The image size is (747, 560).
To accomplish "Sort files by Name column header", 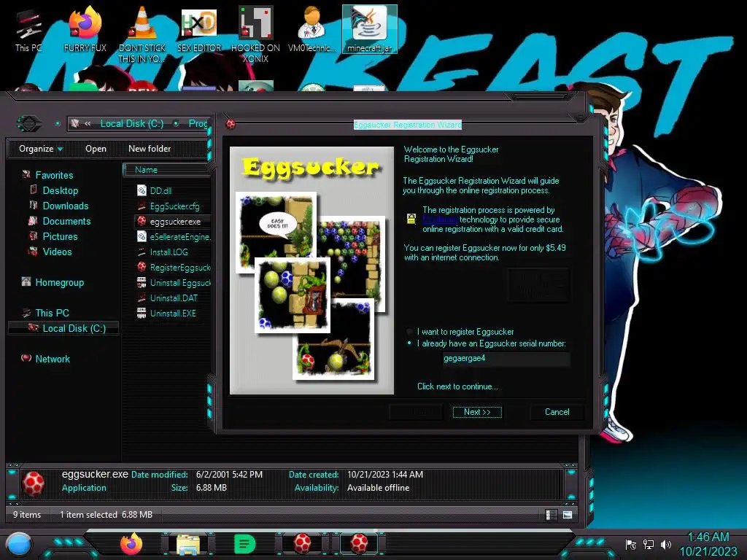I will [167, 169].
